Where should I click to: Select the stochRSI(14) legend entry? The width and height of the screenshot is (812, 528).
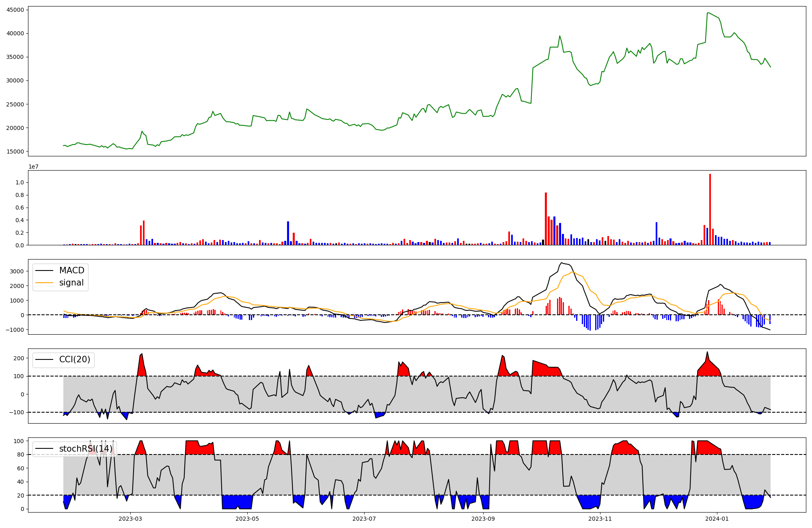click(x=85, y=449)
